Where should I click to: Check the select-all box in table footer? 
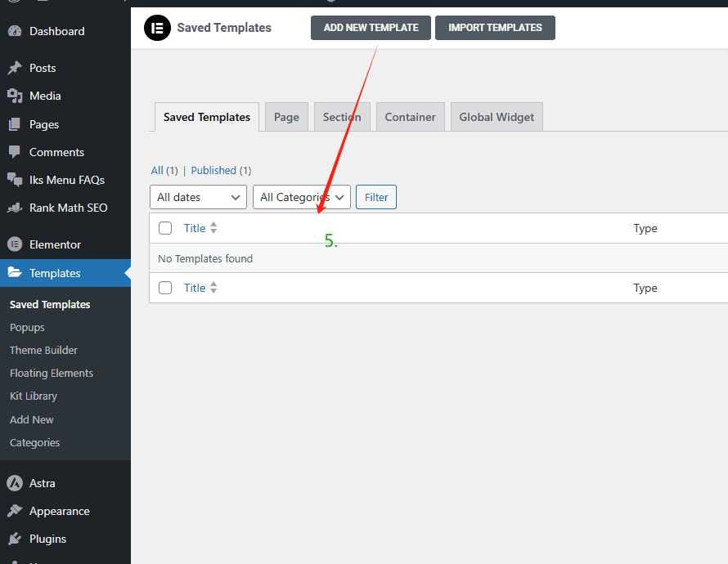(165, 288)
